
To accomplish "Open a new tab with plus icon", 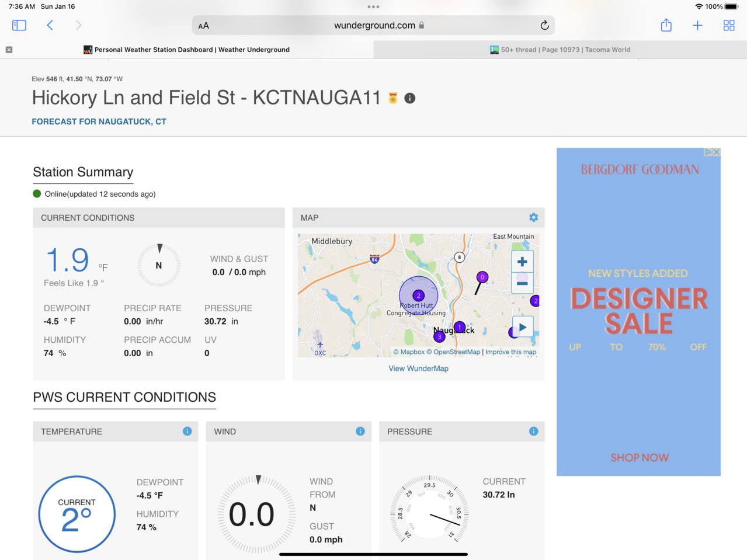I will click(697, 25).
